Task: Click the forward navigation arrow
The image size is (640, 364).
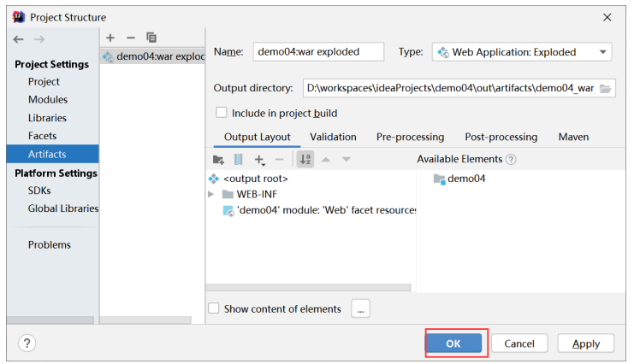Action: (39, 39)
